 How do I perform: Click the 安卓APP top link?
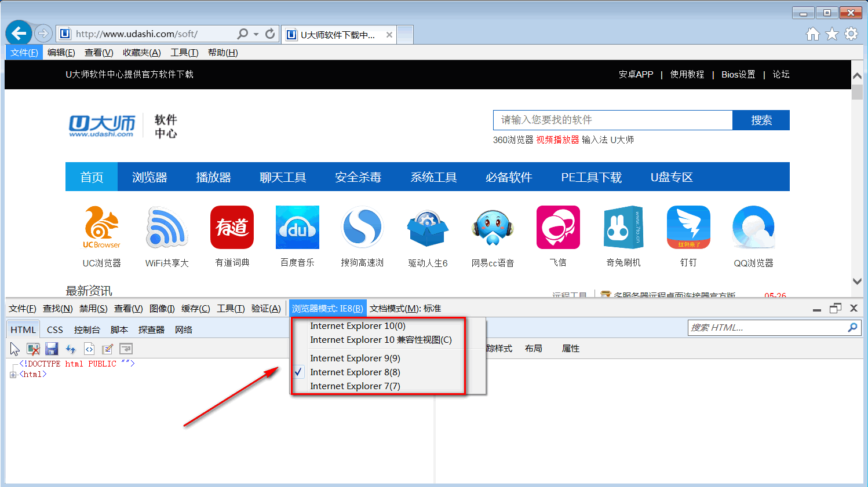636,74
